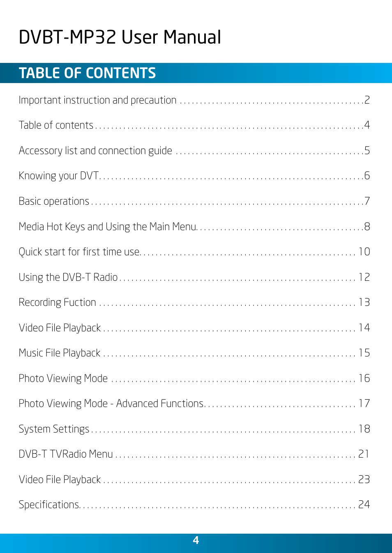392x553 pixels.
Task: Open the 'Knowing your DVT' entry
Action: [x=194, y=176]
